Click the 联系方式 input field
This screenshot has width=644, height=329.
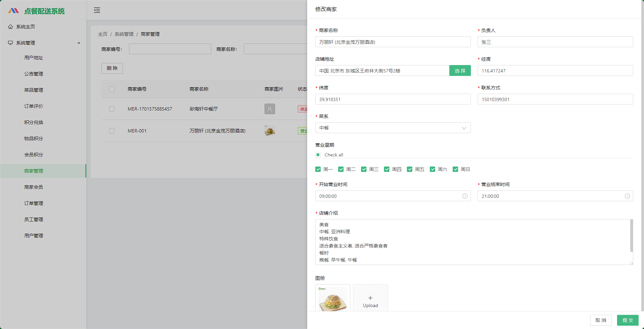point(555,99)
